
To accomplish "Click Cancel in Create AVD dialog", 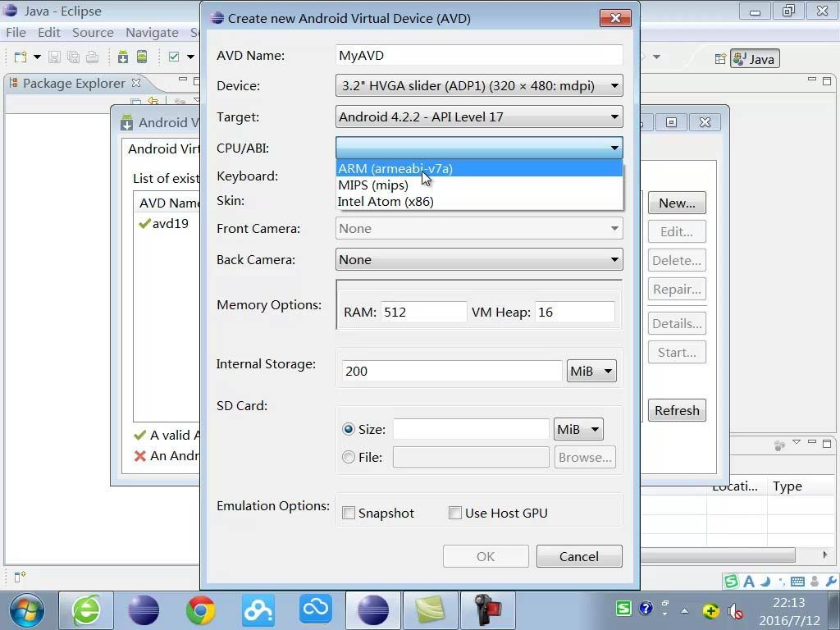I will [x=579, y=556].
